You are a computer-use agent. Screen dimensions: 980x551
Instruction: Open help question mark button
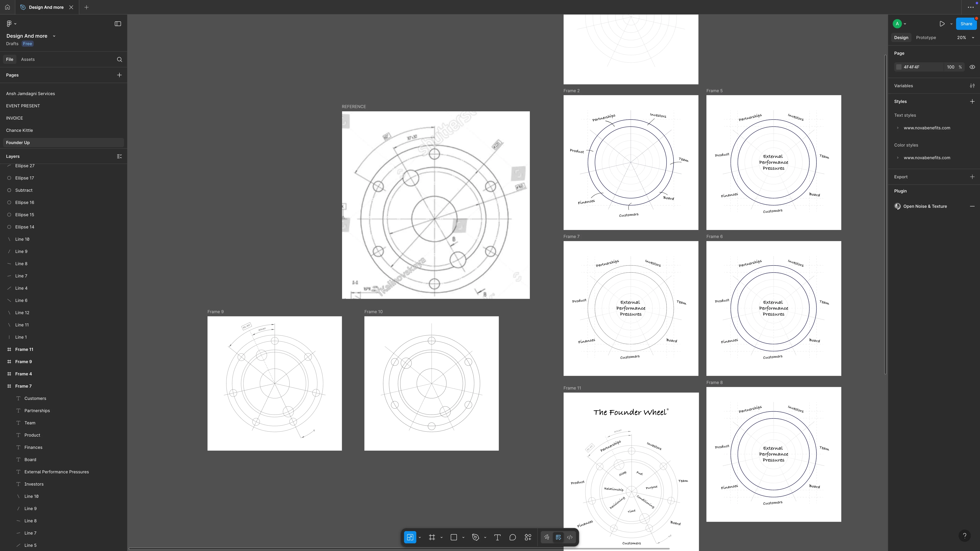coord(964,536)
